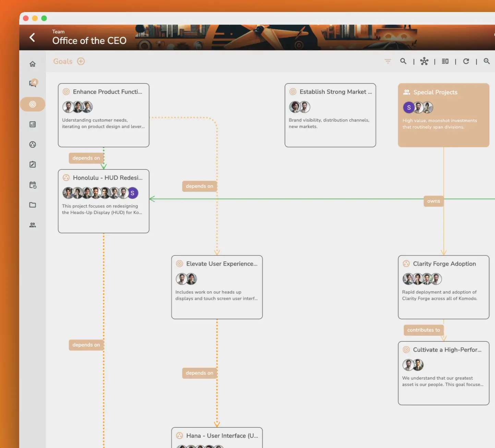The image size is (495, 448).
Task: Select the Goals target icon in the sidebar
Action: (33, 104)
